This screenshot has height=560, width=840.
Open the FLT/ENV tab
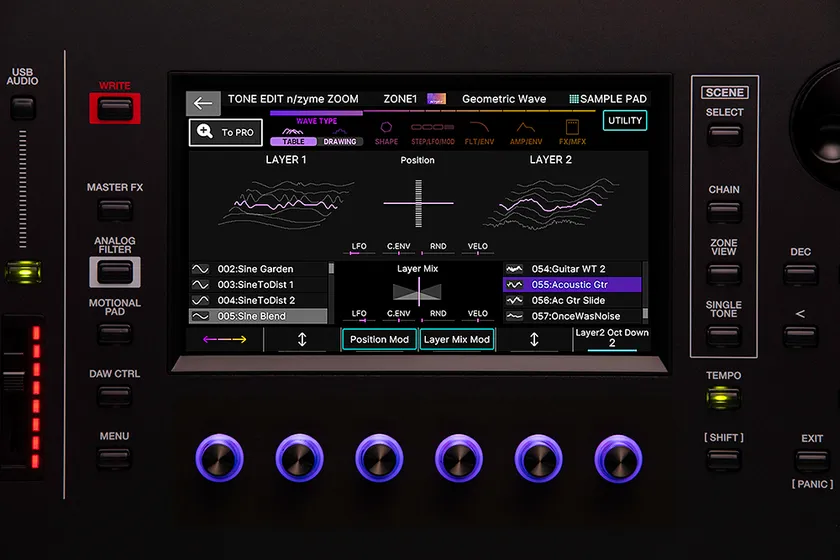tap(479, 133)
